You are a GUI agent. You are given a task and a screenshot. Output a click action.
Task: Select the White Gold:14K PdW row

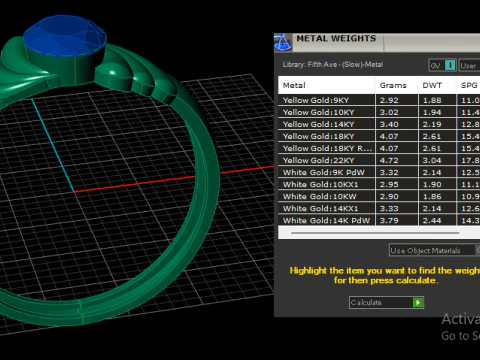coord(379,220)
